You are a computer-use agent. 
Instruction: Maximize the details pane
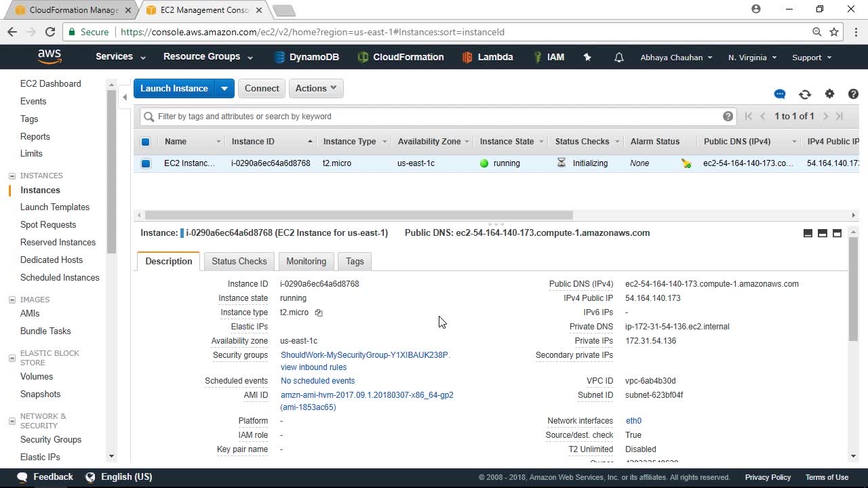(x=837, y=233)
